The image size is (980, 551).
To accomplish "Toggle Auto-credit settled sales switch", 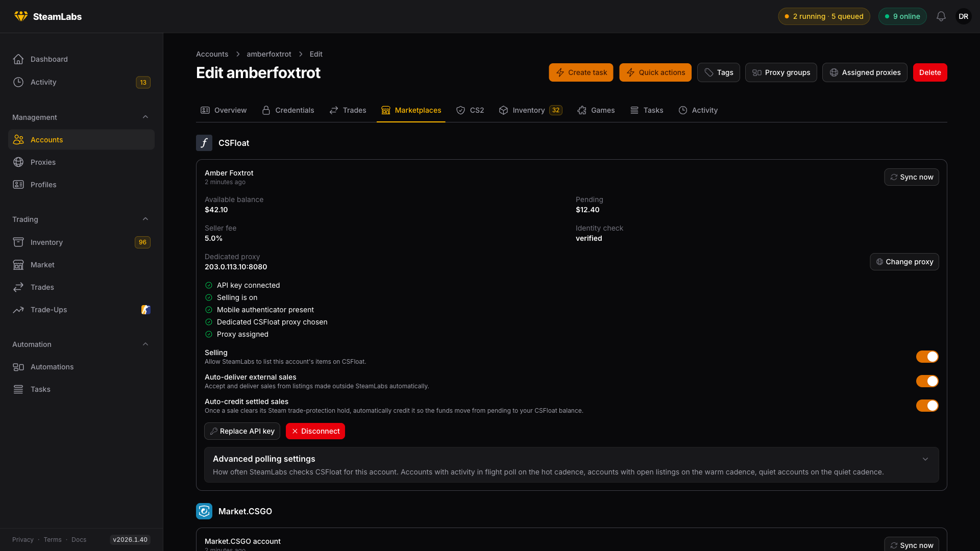I will pos(927,406).
